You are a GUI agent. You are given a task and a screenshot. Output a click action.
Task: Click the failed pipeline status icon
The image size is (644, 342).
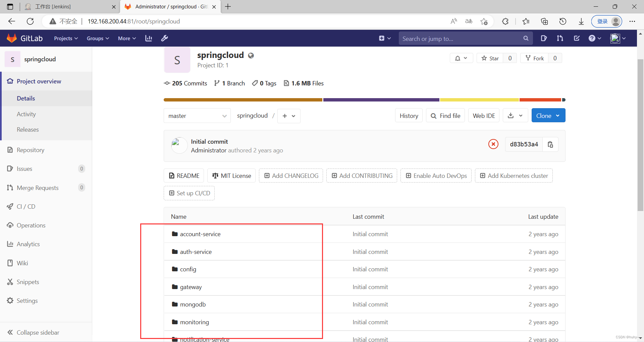point(493,144)
